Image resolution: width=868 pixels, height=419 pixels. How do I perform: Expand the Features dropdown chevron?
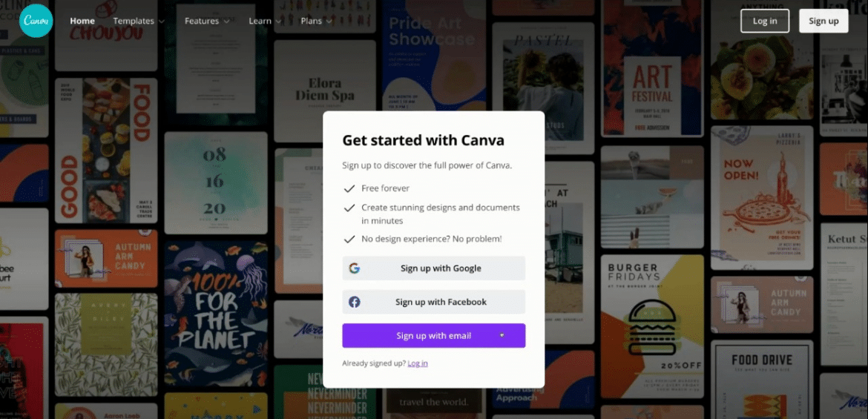pos(226,22)
